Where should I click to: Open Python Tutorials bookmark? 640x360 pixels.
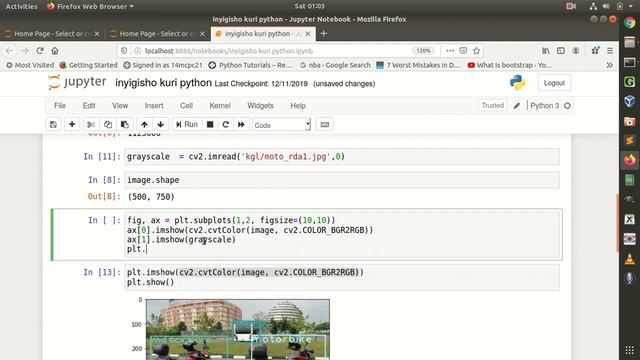pyautogui.click(x=250, y=65)
